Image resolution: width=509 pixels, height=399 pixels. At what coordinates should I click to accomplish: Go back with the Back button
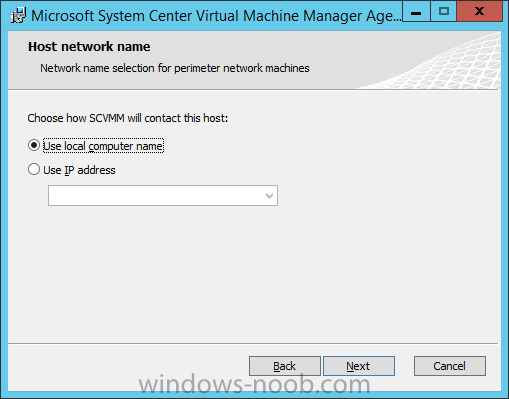pos(285,366)
